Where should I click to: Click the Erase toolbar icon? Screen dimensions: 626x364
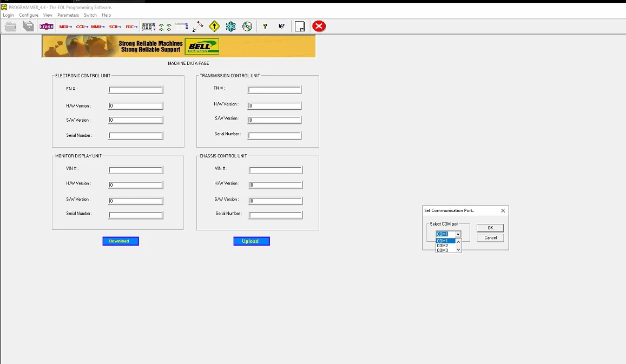point(47,27)
